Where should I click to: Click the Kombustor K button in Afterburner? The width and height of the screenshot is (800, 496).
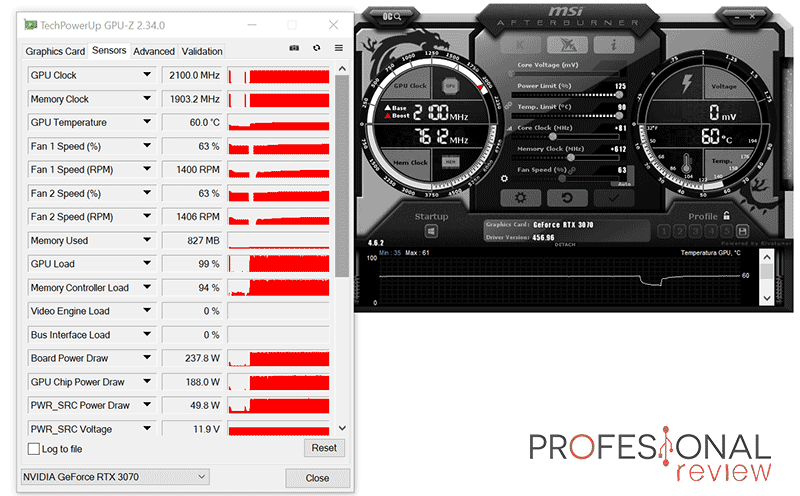click(520, 45)
